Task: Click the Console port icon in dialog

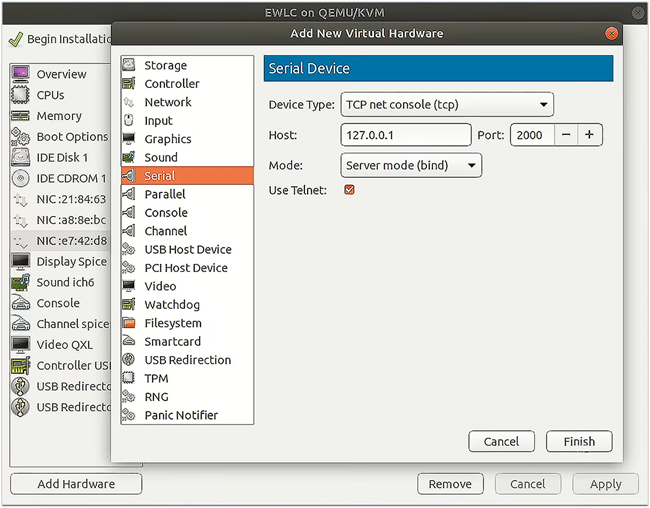Action: pos(129,212)
